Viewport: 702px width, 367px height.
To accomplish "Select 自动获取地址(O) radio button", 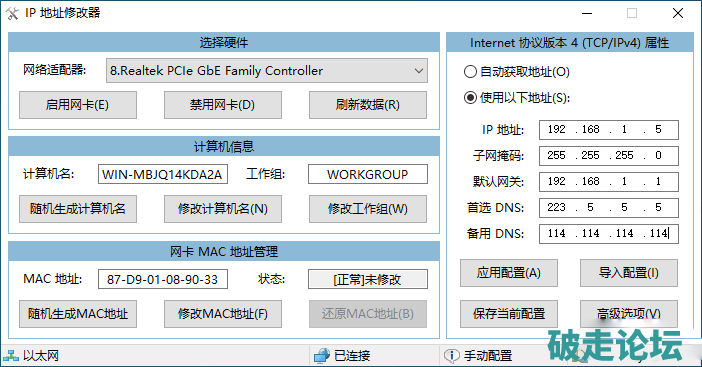I will coord(470,72).
